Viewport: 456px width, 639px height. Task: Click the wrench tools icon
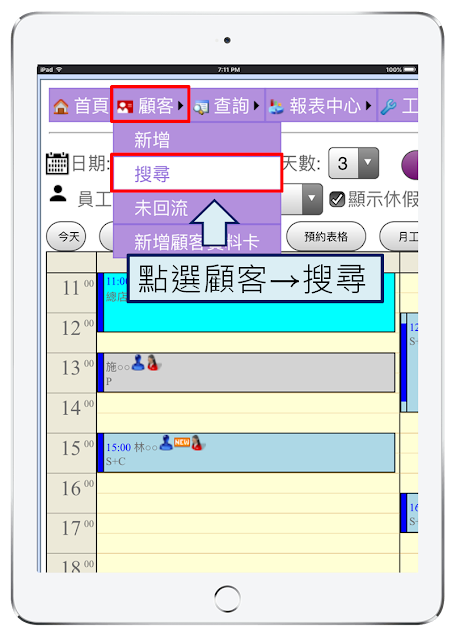pos(389,106)
